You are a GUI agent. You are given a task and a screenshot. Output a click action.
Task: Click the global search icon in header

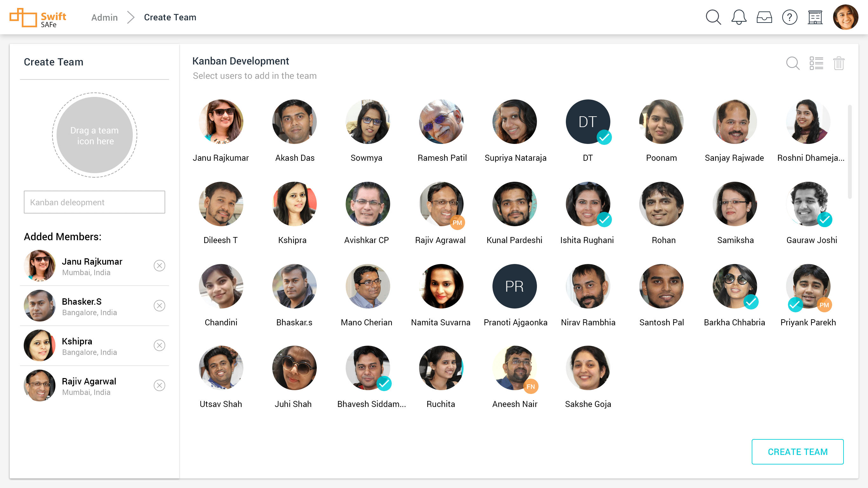point(713,17)
